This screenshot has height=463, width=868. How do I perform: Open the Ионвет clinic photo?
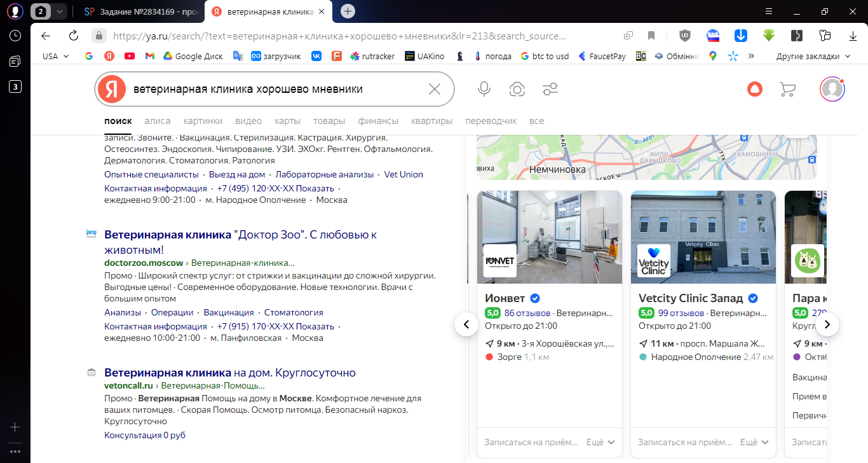[x=550, y=237]
